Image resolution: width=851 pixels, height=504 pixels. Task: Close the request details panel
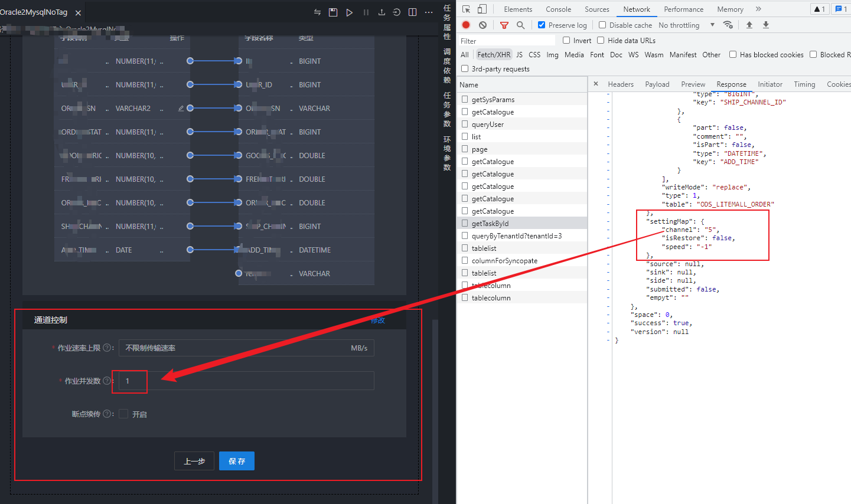596,84
